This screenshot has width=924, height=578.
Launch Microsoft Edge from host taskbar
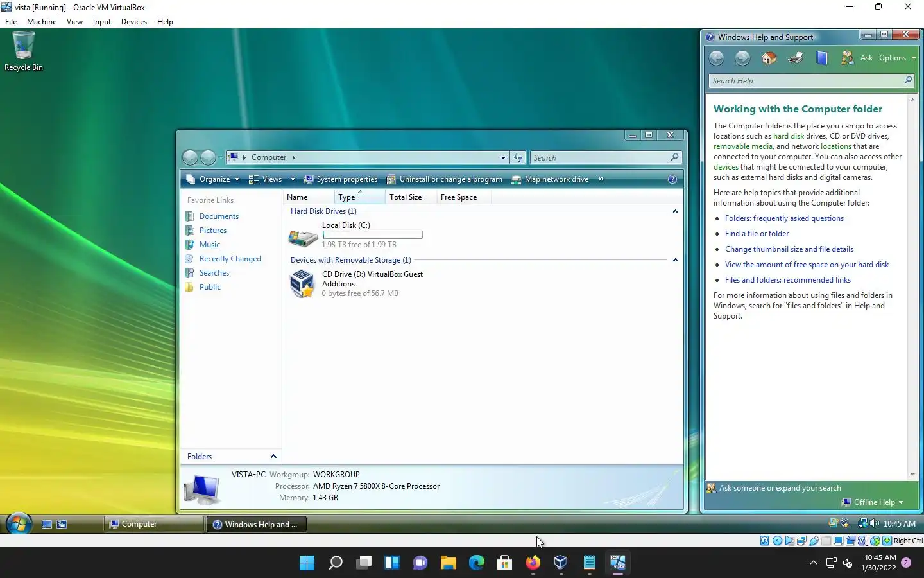[476, 563]
